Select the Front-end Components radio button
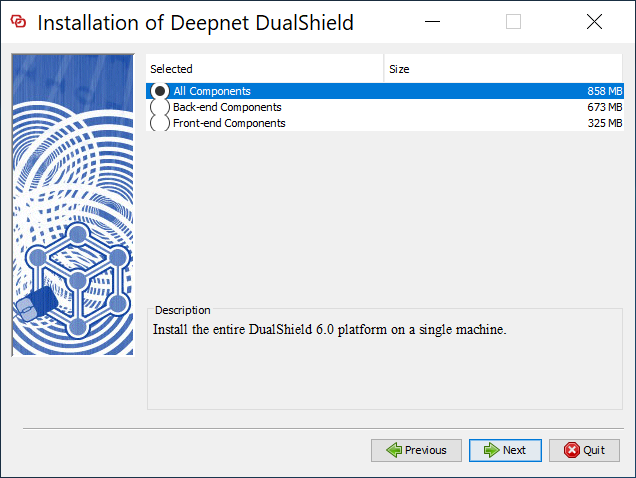Viewport: 636px width, 478px height. click(159, 123)
